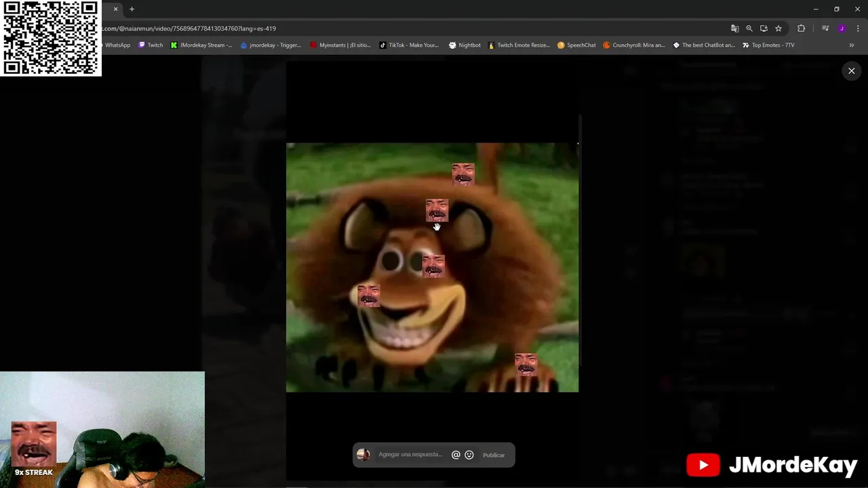The height and width of the screenshot is (488, 868).
Task: Open the Nightbot bookmark
Action: (x=465, y=45)
